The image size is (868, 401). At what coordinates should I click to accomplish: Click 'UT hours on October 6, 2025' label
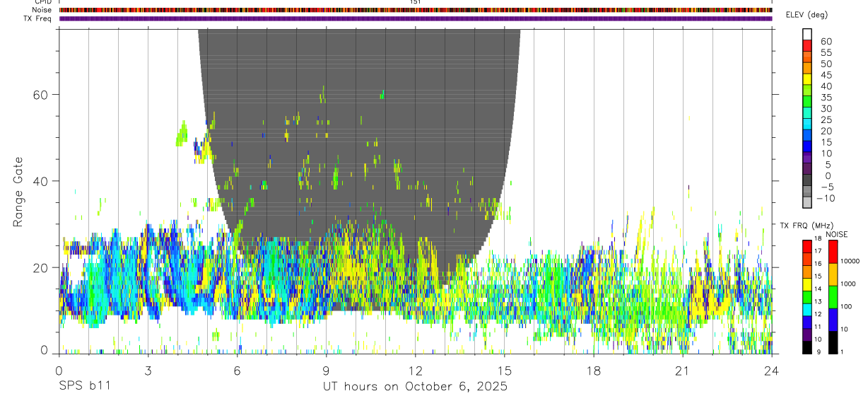coord(416,387)
